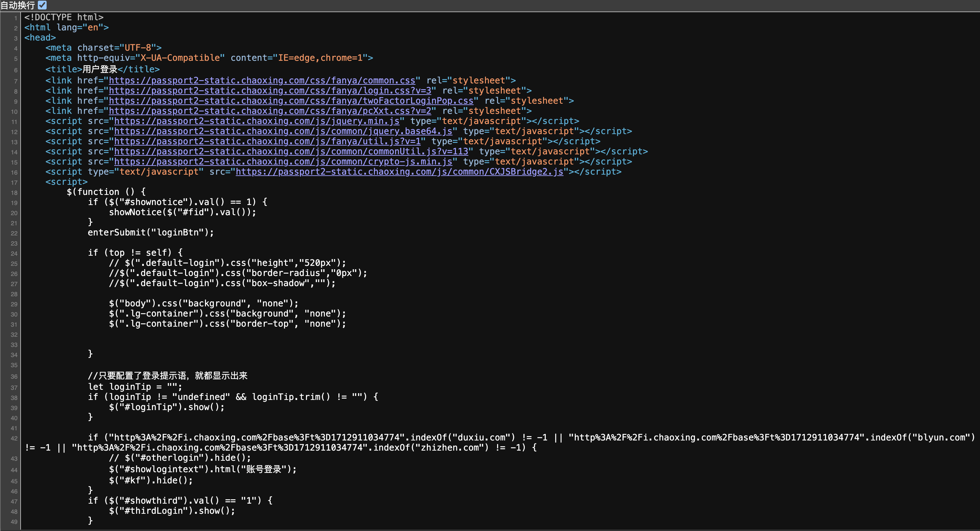The height and width of the screenshot is (531, 980).
Task: Uncheck the 自动换行 line wrap checkbox
Action: tap(42, 5)
